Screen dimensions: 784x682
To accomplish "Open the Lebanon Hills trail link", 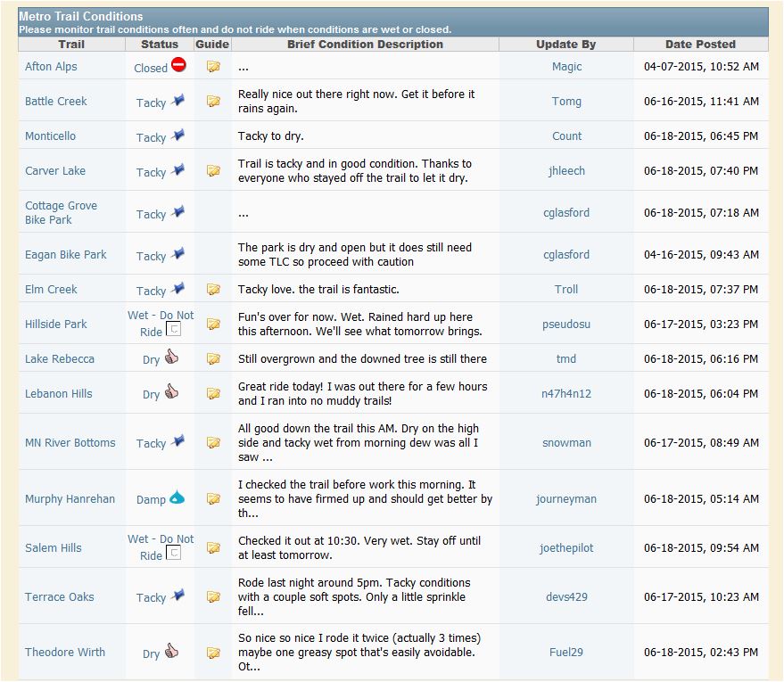I will [59, 394].
